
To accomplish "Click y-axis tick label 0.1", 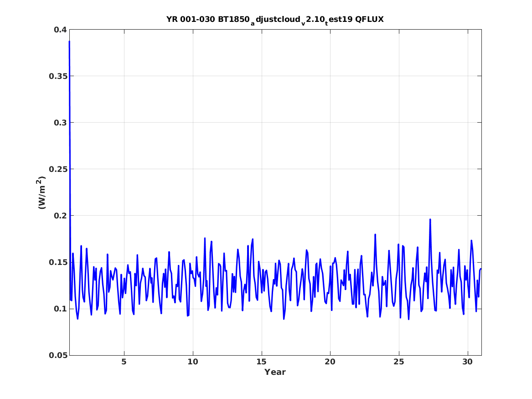I will [x=60, y=309].
